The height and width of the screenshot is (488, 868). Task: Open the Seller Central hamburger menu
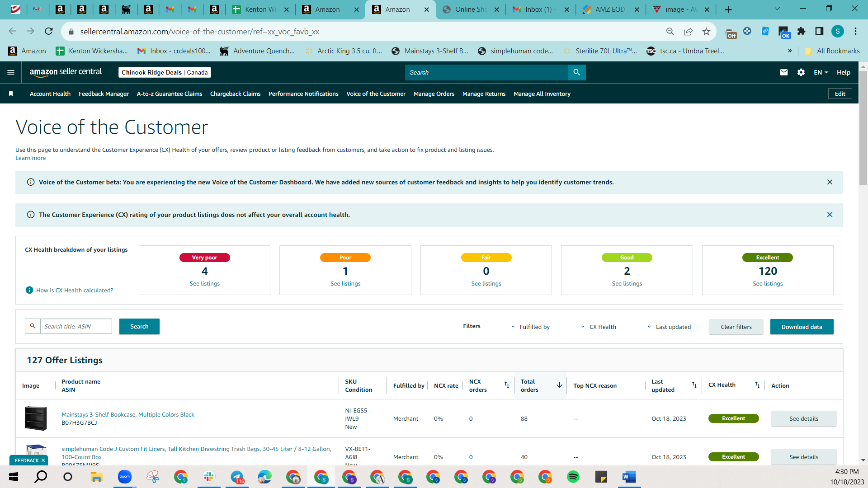pyautogui.click(x=11, y=72)
